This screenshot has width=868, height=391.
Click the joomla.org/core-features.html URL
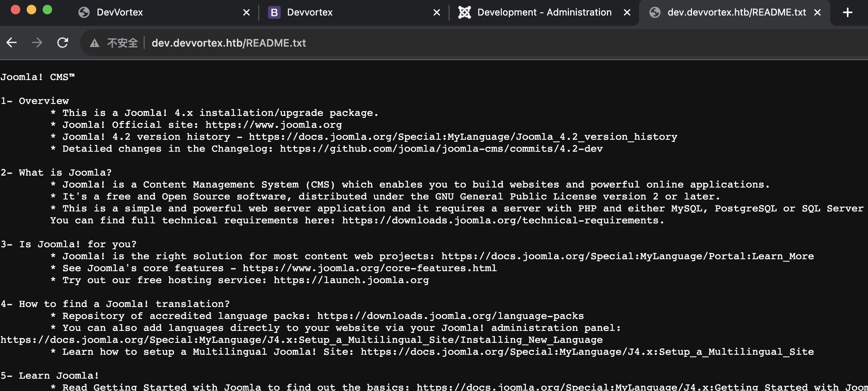[x=369, y=268]
